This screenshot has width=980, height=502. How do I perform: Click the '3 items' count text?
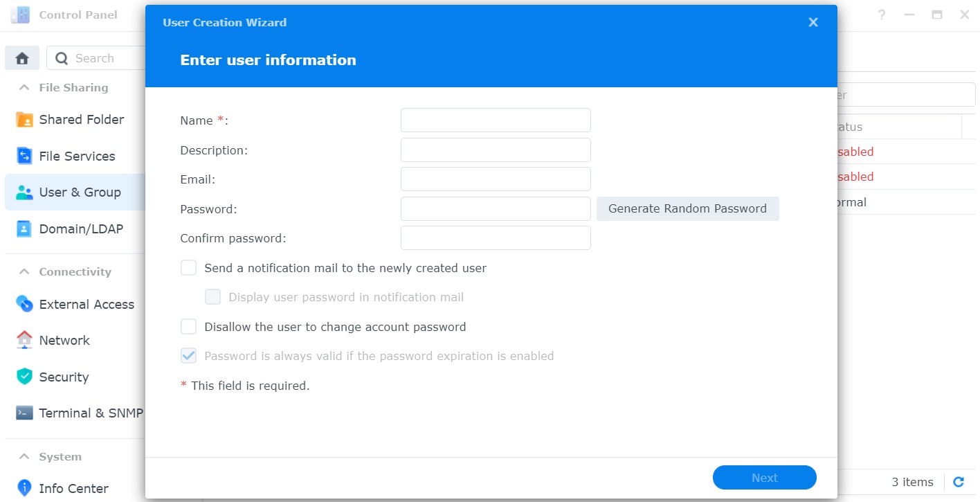pyautogui.click(x=912, y=482)
